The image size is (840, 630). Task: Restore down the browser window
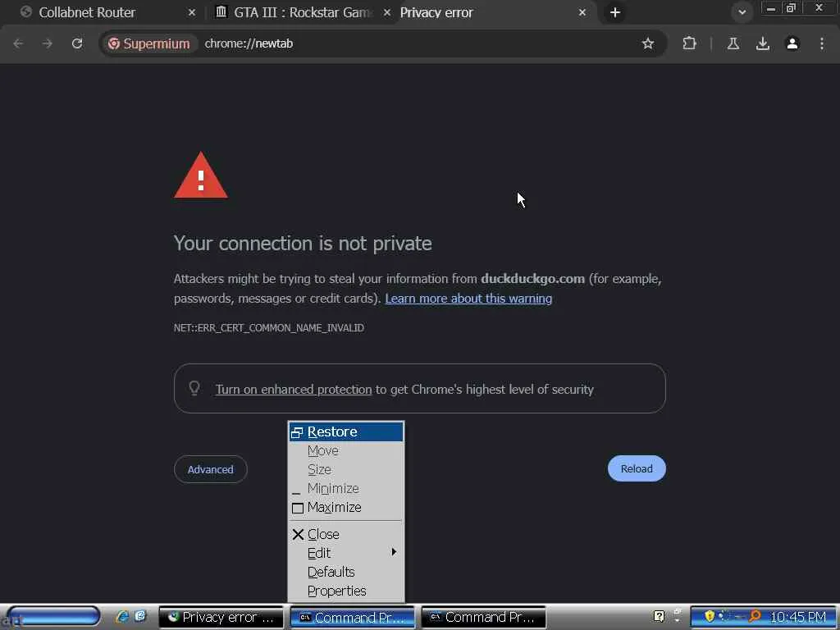click(791, 8)
